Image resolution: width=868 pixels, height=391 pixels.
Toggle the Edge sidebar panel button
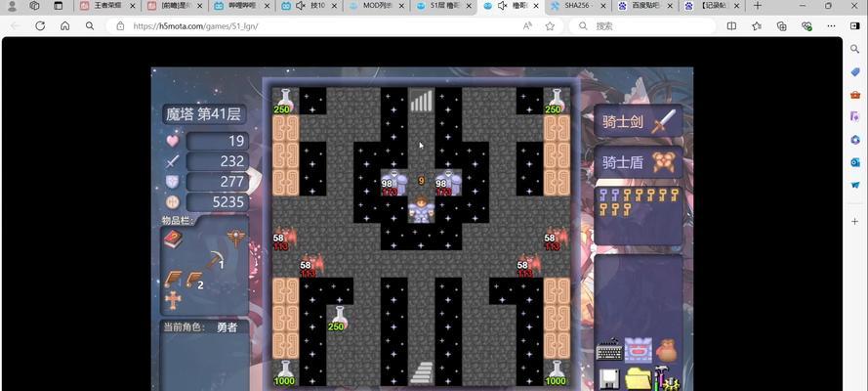854,26
